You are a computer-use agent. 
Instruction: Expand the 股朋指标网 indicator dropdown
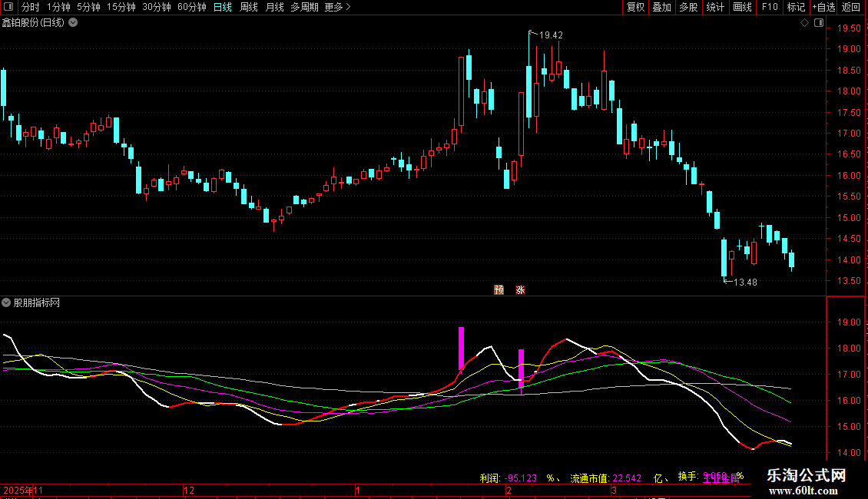[x=6, y=302]
